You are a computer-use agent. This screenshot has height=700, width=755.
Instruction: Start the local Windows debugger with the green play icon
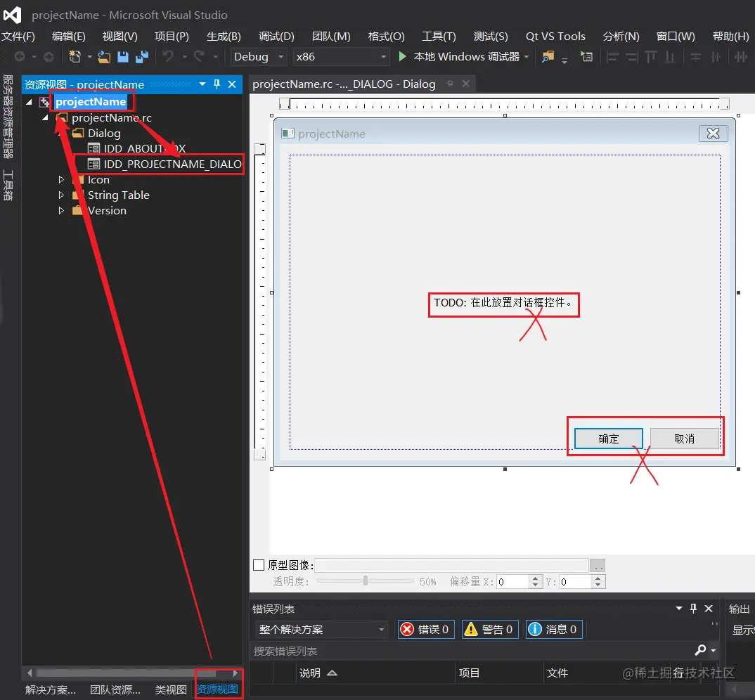(403, 56)
